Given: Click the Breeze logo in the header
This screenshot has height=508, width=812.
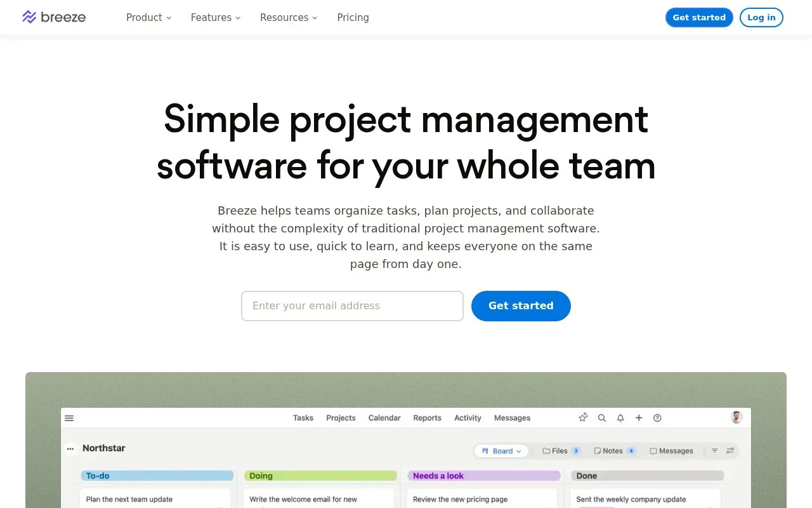Looking at the screenshot, I should tap(54, 17).
